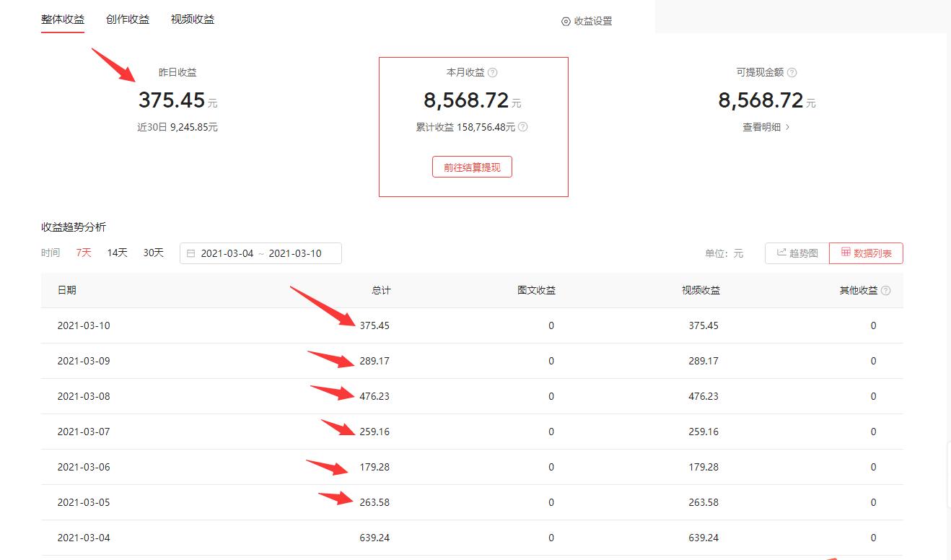The width and height of the screenshot is (951, 560).
Task: Expand 查看明细 arrow under withdrawable amount
Action: coord(787,127)
